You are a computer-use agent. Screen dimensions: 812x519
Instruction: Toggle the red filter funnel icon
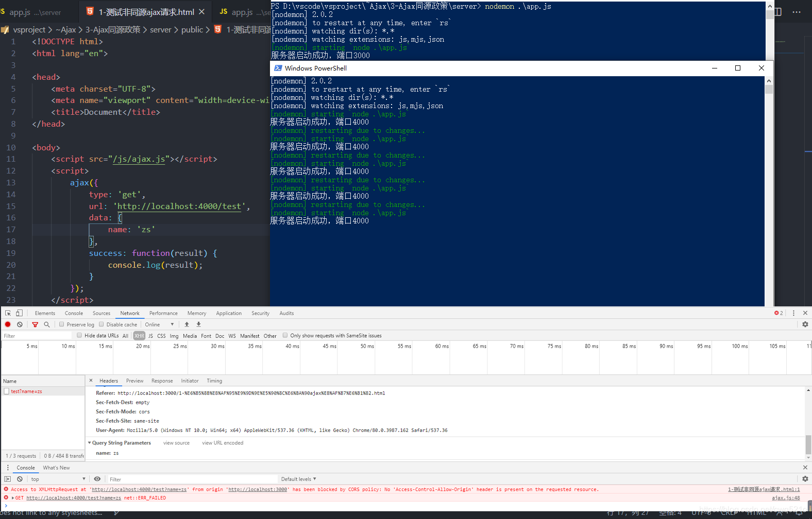coord(35,324)
